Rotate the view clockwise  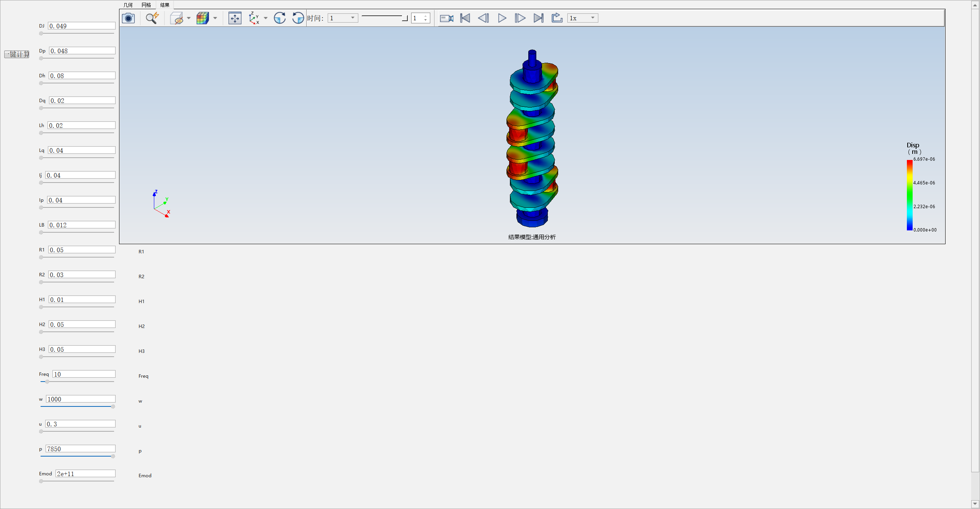280,18
